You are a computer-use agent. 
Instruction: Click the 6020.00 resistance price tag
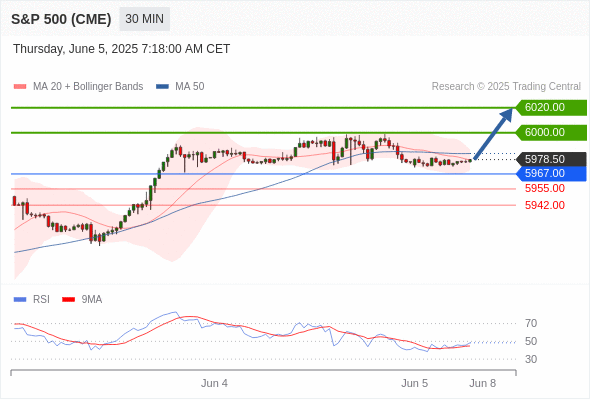[551, 108]
